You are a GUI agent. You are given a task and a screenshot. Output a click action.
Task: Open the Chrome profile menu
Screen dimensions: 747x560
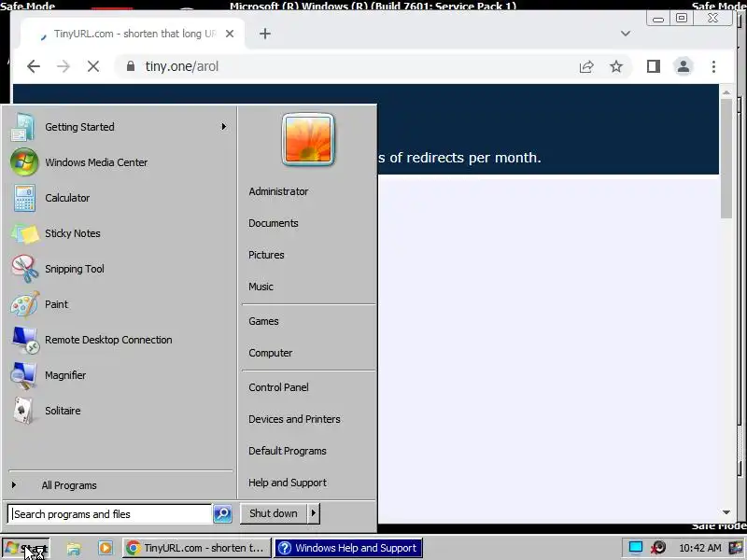[684, 66]
